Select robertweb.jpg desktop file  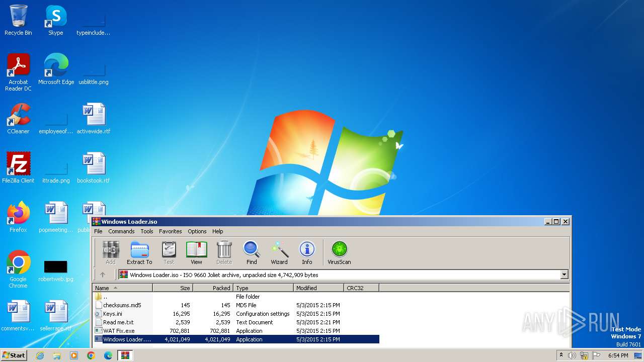56,269
